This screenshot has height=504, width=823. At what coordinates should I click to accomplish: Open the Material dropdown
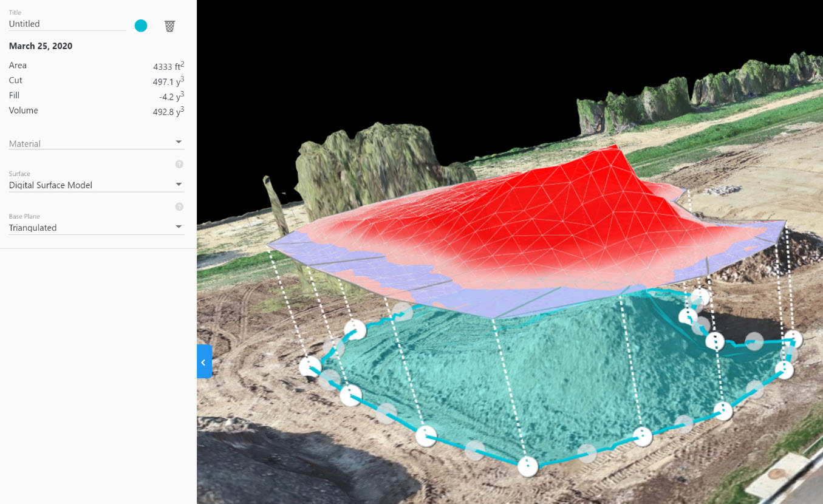tap(96, 143)
